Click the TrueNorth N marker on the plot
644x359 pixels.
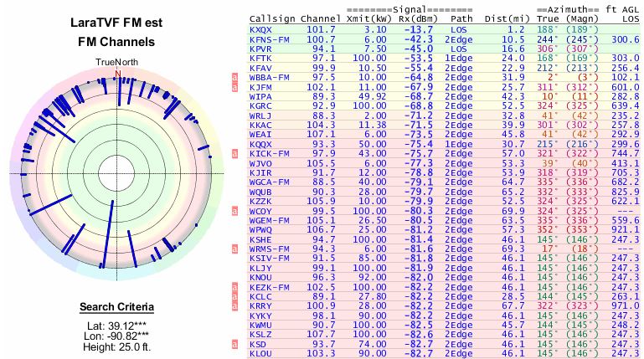click(x=117, y=73)
